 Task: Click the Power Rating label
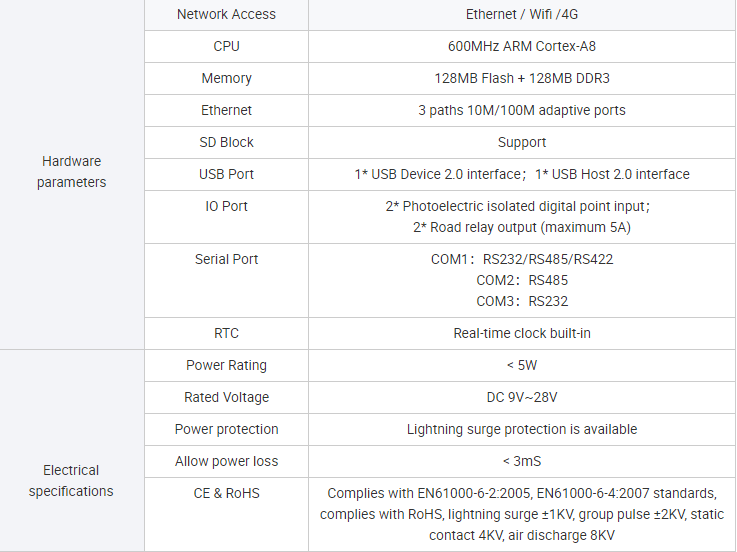click(x=226, y=365)
